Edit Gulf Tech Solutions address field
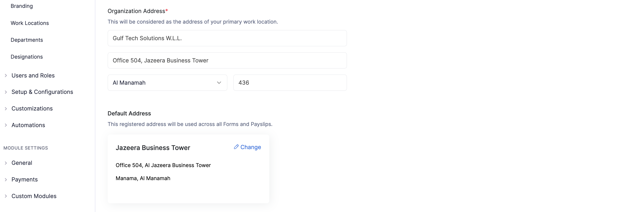Screen dimensions: 644x212 tap(227, 38)
